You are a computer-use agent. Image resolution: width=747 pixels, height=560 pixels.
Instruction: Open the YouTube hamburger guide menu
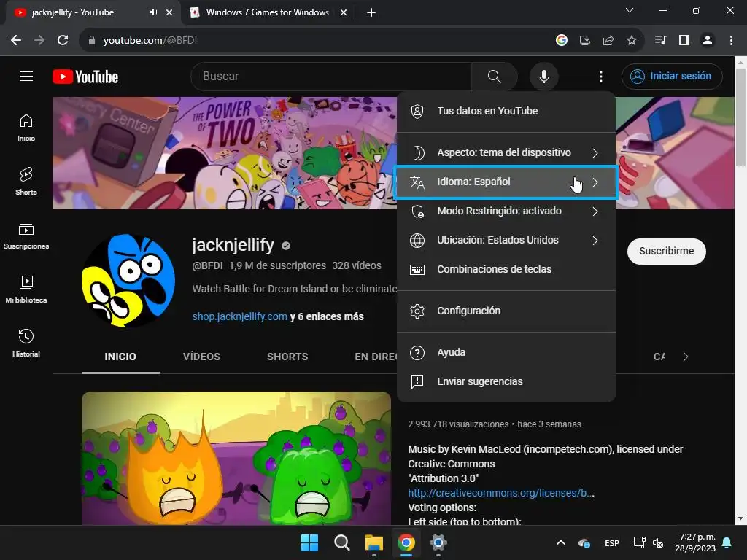26,76
